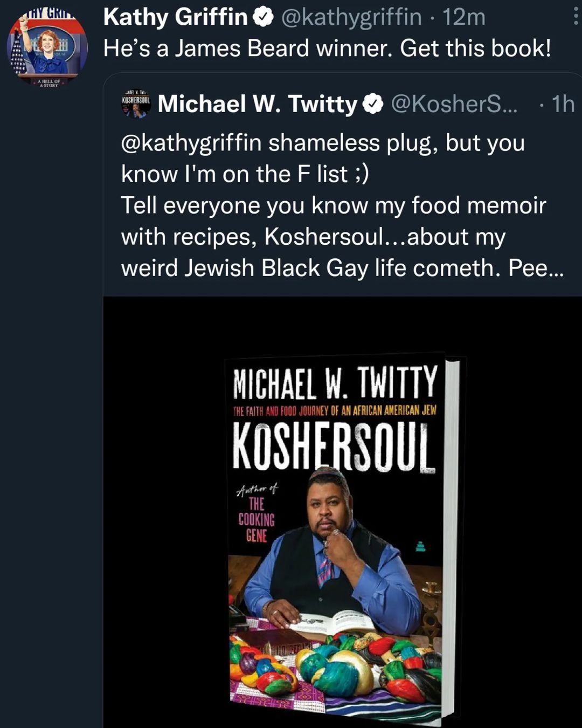Click the 12m timestamp

tap(464, 17)
